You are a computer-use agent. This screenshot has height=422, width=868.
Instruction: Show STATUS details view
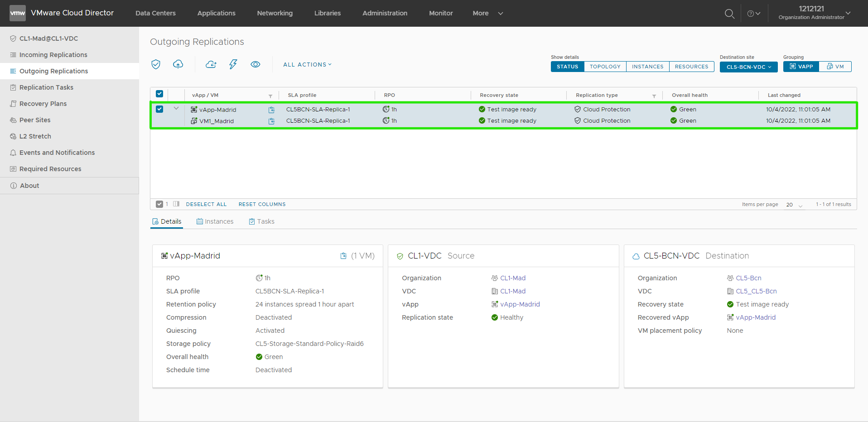(568, 67)
